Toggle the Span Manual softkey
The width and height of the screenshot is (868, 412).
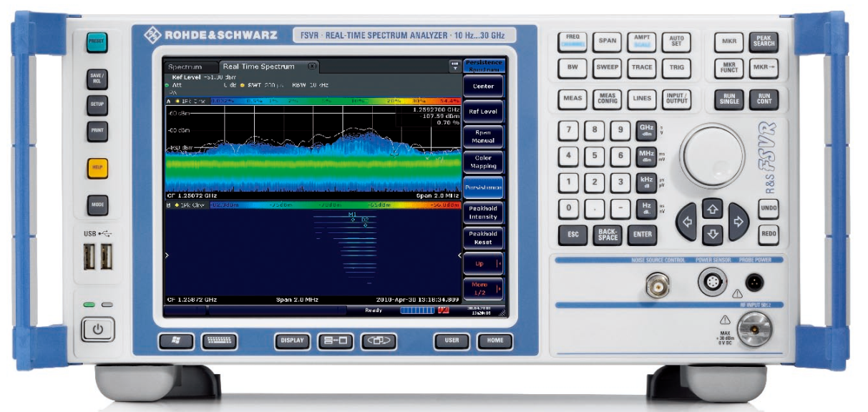tap(483, 137)
